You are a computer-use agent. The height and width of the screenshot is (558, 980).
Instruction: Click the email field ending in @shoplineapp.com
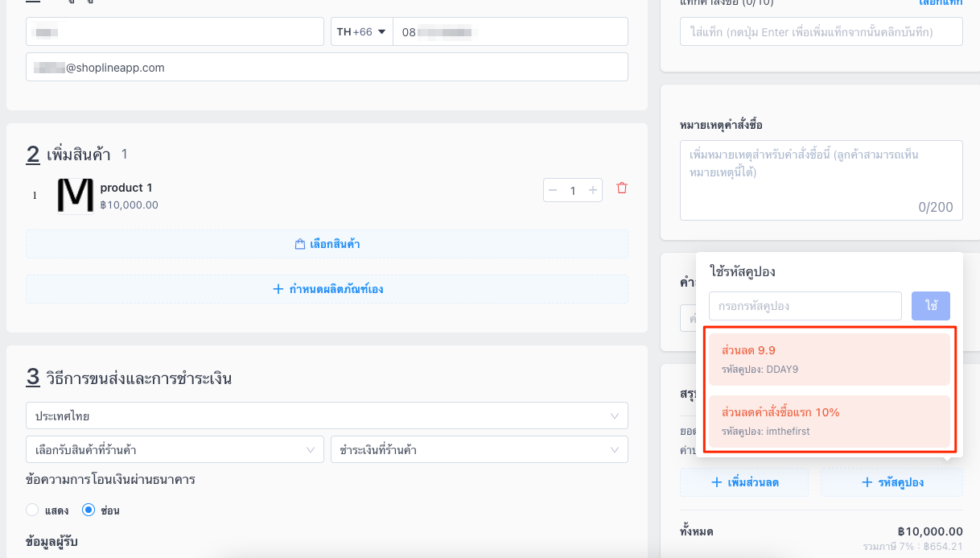(327, 68)
